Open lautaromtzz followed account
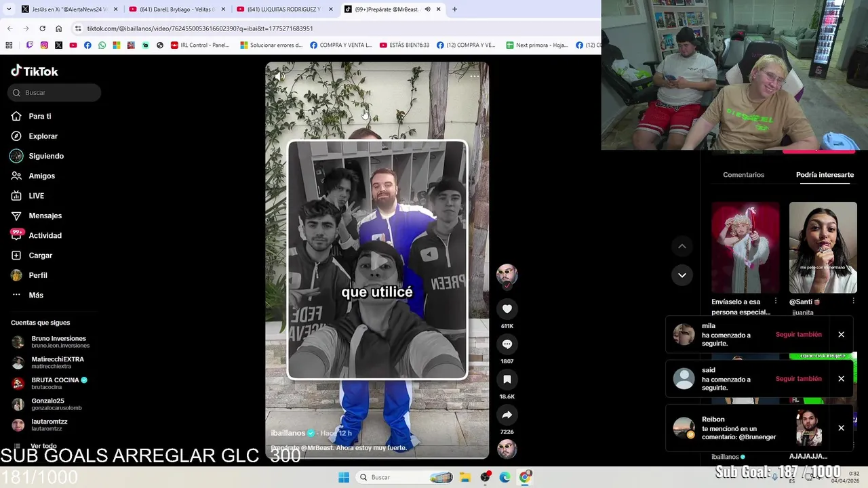Image resolution: width=868 pixels, height=488 pixels. (x=39, y=425)
